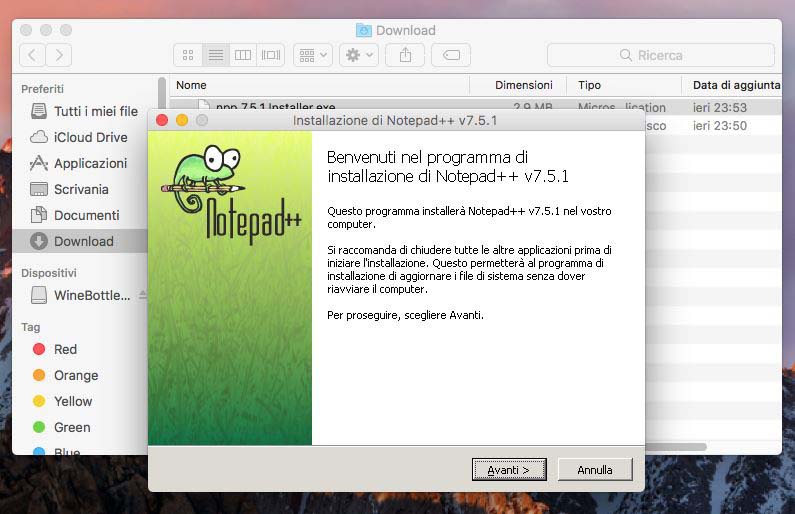Open Applicazioni in Finder sidebar
Viewport: 795px width, 514px height.
pyautogui.click(x=79, y=163)
